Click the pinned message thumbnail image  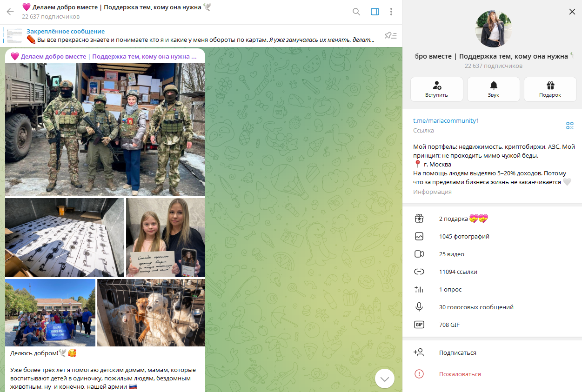click(14, 35)
